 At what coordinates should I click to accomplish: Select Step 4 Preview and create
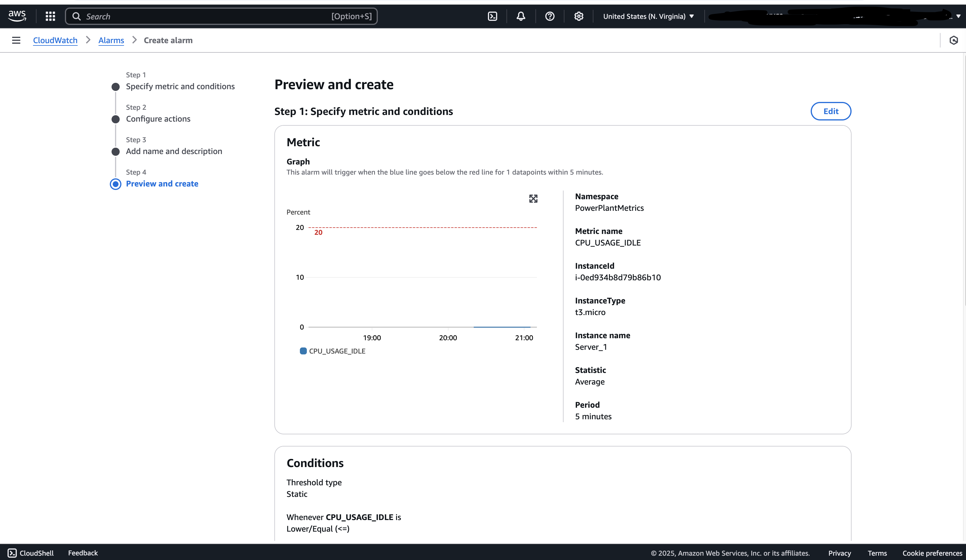(x=162, y=184)
